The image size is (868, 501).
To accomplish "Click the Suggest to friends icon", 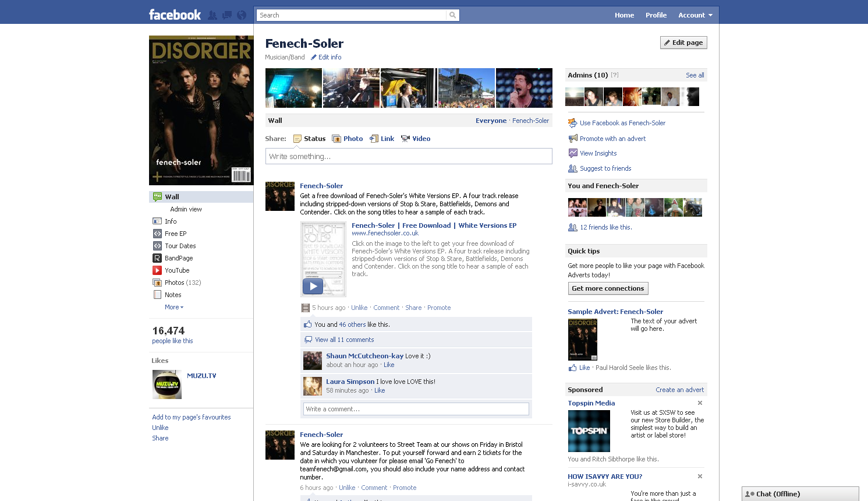I will pos(573,168).
